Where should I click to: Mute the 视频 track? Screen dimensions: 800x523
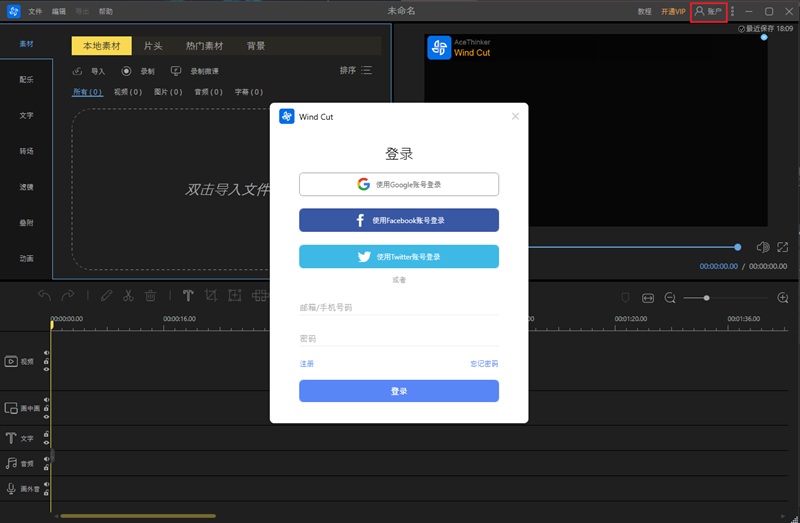[x=46, y=353]
